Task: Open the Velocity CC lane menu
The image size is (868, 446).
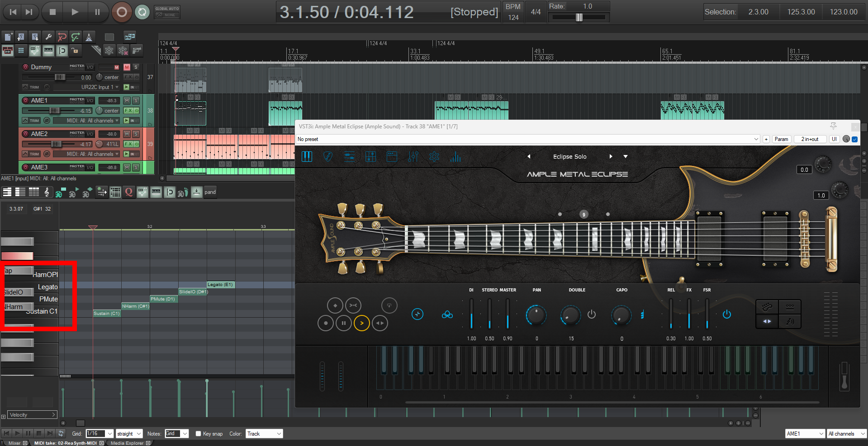Action: [33, 415]
